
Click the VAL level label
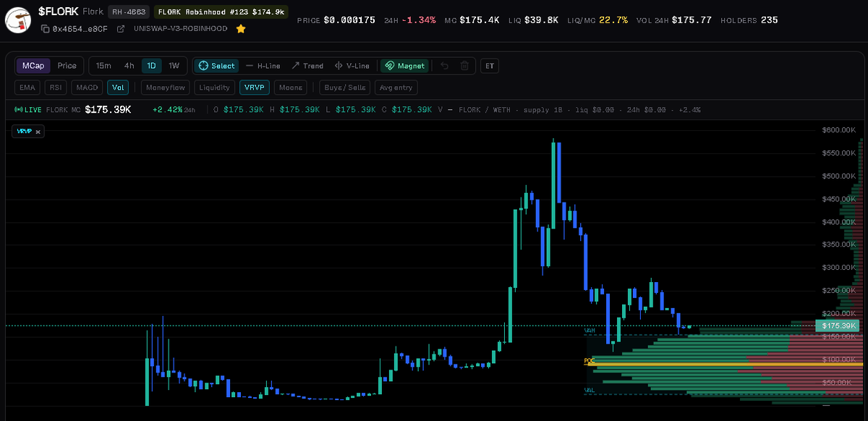pos(589,390)
